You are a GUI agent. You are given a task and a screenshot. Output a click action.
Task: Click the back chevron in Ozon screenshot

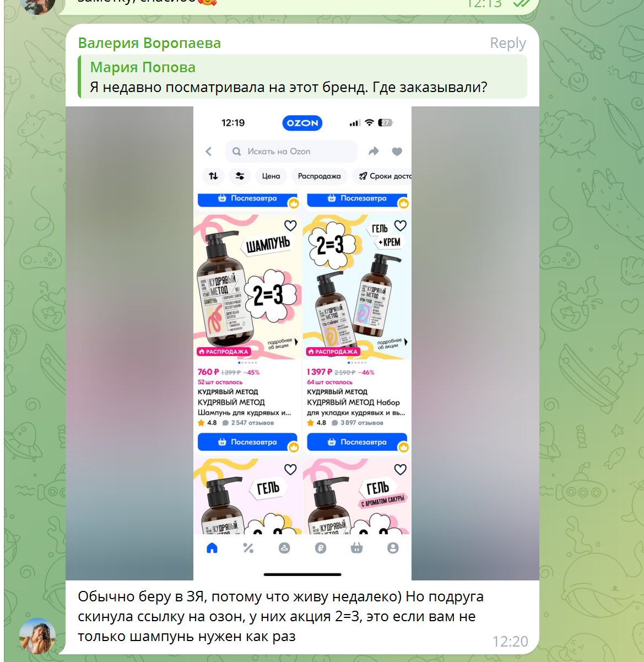[x=209, y=152]
